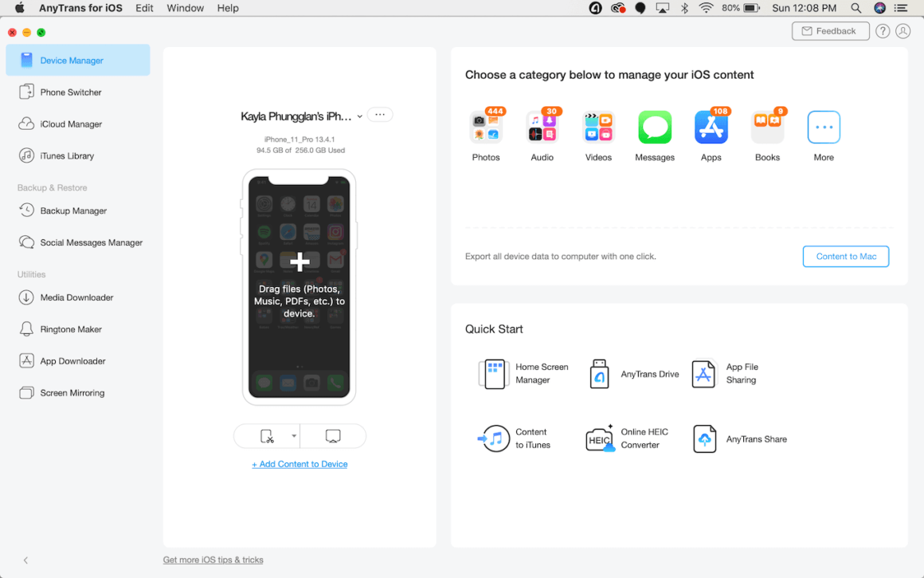Click the Messages category icon
The height and width of the screenshot is (578, 924).
coord(655,126)
